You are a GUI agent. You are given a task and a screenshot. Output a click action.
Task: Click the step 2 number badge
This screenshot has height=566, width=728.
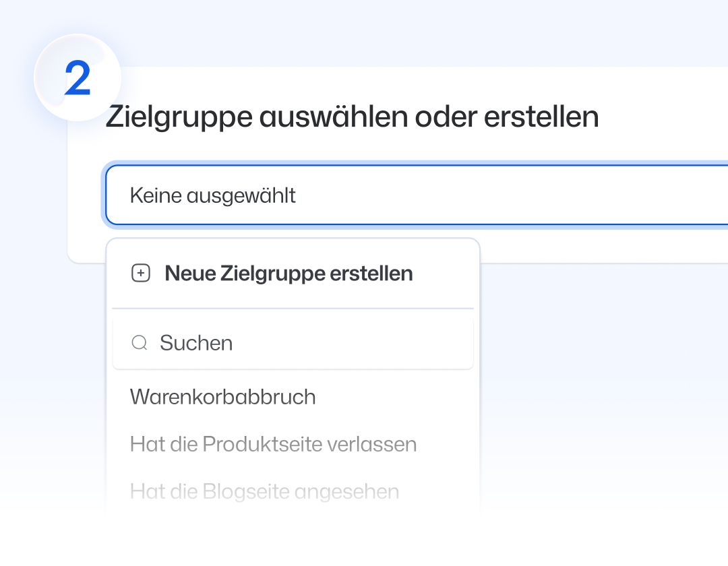click(76, 77)
